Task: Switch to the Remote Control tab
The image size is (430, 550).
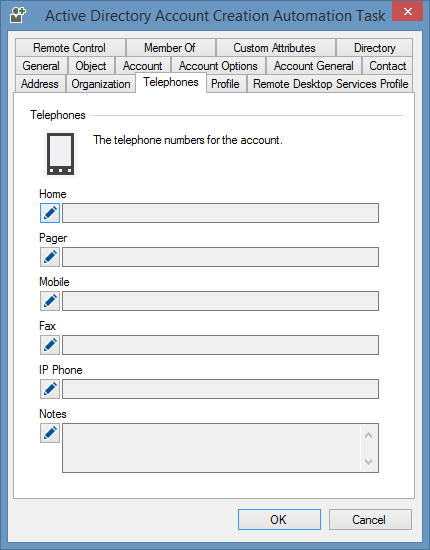Action: point(70,48)
